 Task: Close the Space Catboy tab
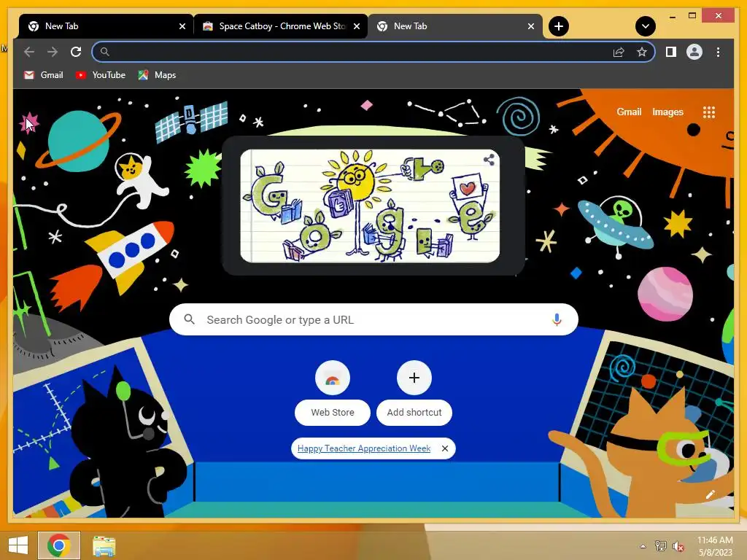coord(356,26)
